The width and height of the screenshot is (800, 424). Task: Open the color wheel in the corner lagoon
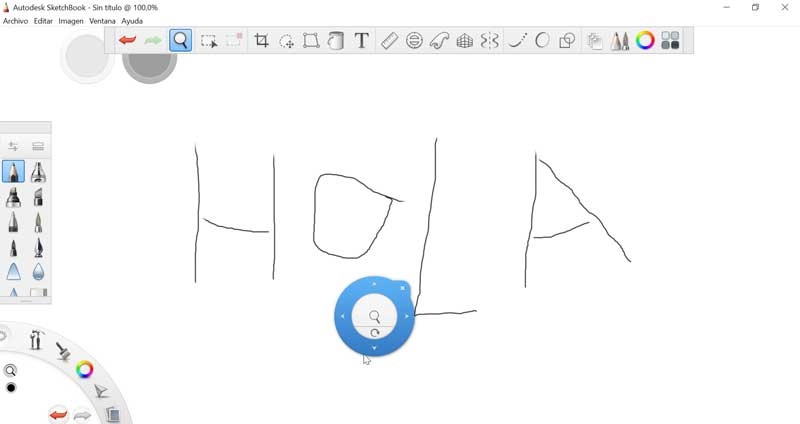tap(85, 369)
